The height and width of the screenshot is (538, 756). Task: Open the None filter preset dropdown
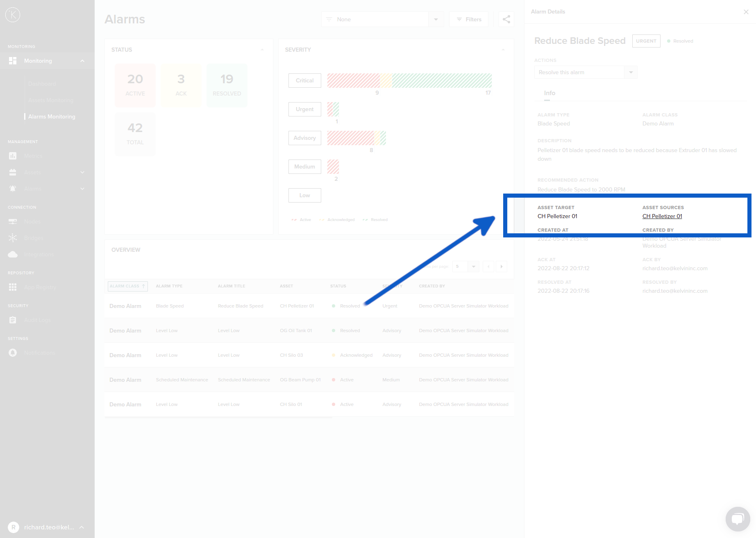point(436,20)
